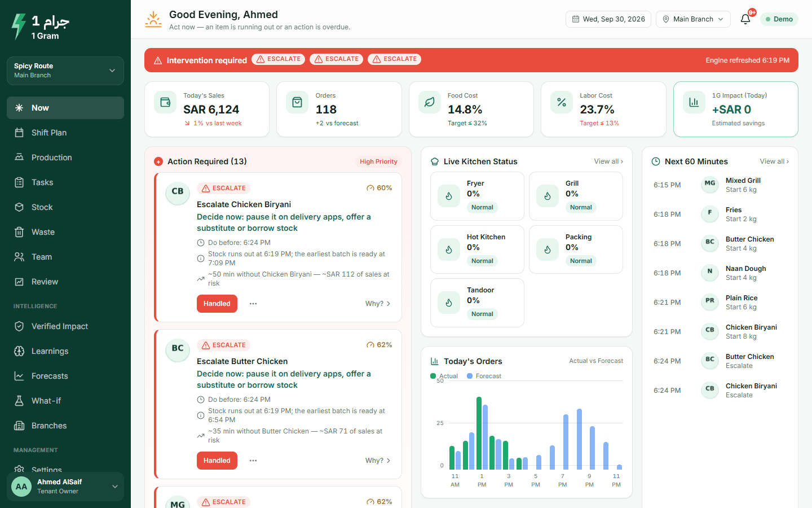Go to Shift Plan in sidebar
The image size is (812, 508).
point(65,133)
